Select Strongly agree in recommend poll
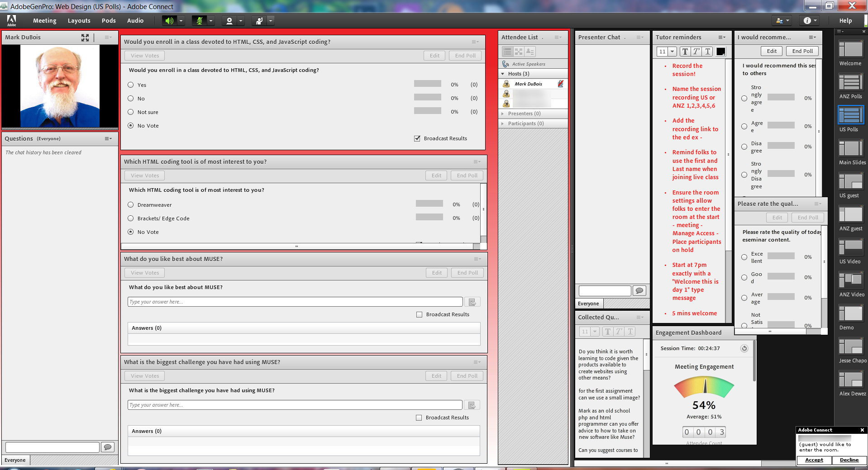 [744, 98]
